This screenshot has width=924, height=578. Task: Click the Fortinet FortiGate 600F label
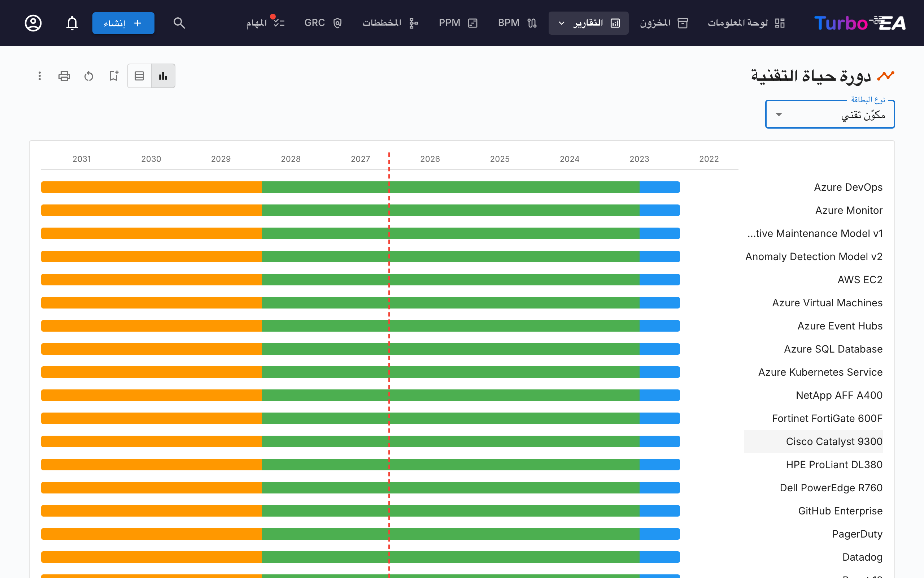(x=827, y=419)
